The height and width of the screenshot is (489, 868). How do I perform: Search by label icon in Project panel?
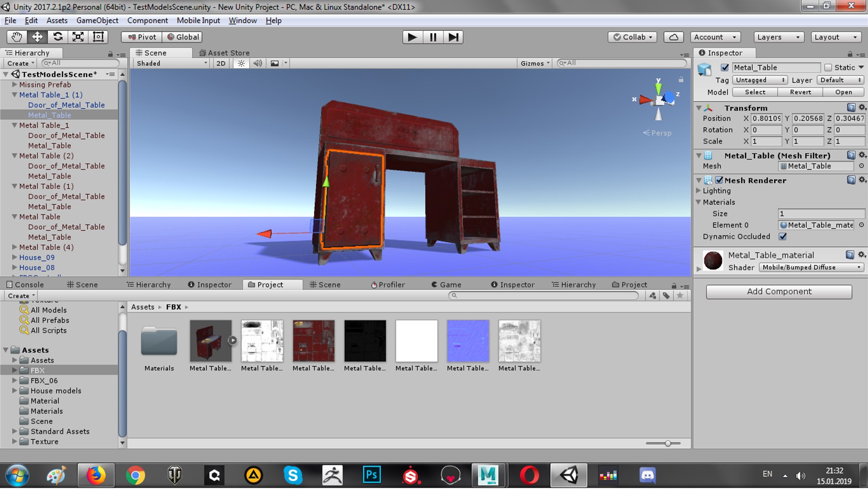pyautogui.click(x=666, y=296)
